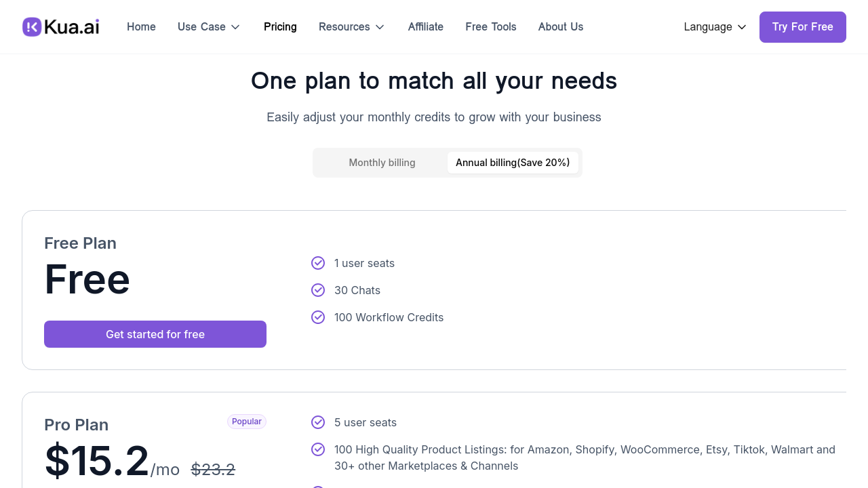The image size is (868, 488).
Task: Click the Kua.ai logo icon
Action: tap(32, 27)
